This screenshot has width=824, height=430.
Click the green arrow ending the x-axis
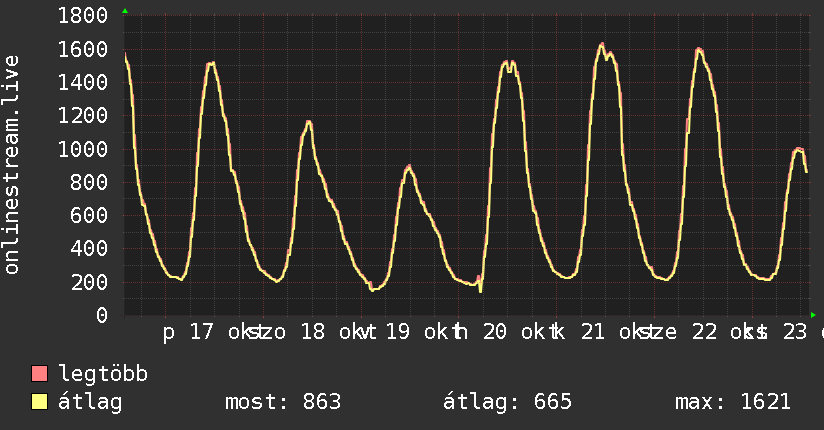[x=813, y=315]
